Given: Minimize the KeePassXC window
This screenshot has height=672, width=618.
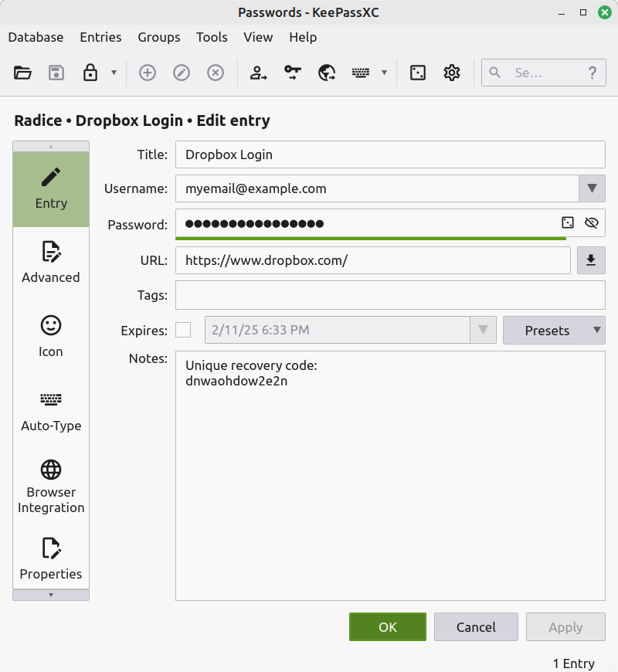Looking at the screenshot, I should tap(562, 12).
